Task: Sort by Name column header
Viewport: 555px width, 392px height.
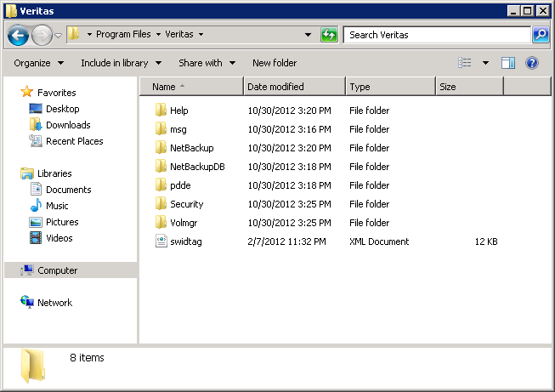Action: 191,87
